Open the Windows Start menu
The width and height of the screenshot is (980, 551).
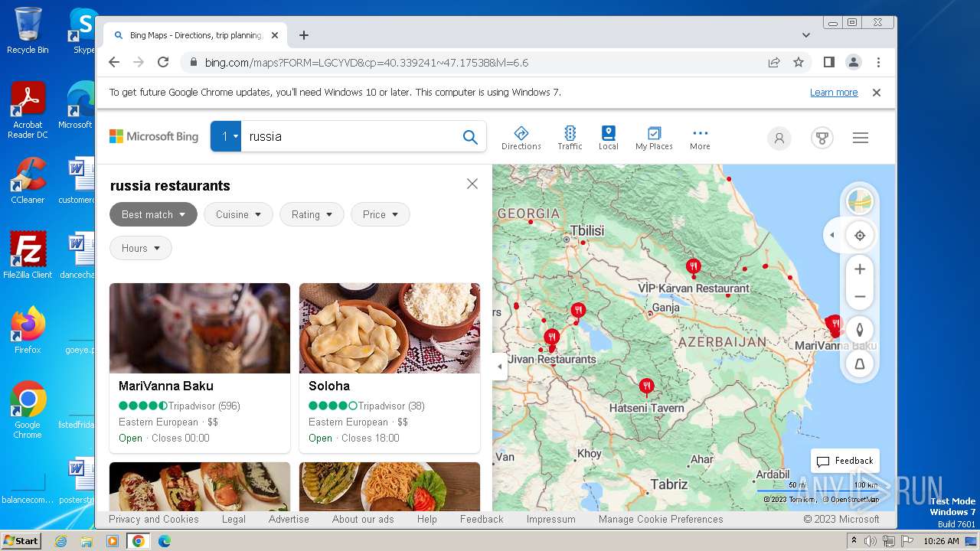pyautogui.click(x=21, y=540)
